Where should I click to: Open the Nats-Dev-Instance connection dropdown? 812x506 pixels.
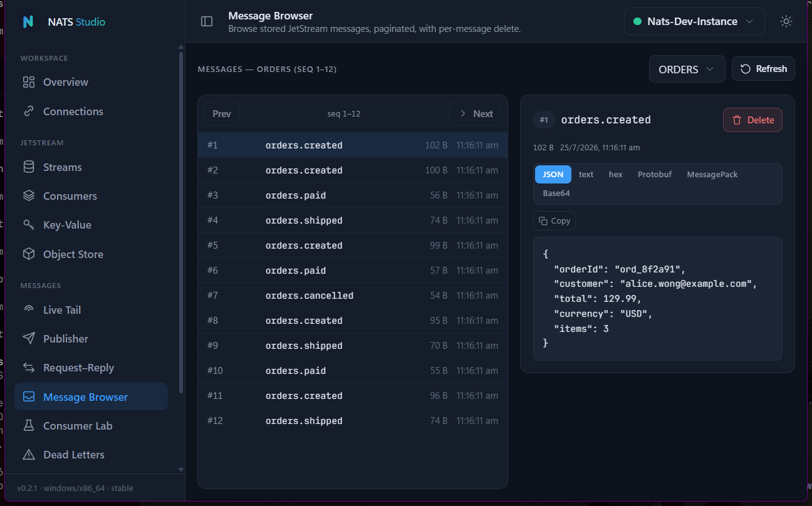coord(694,21)
